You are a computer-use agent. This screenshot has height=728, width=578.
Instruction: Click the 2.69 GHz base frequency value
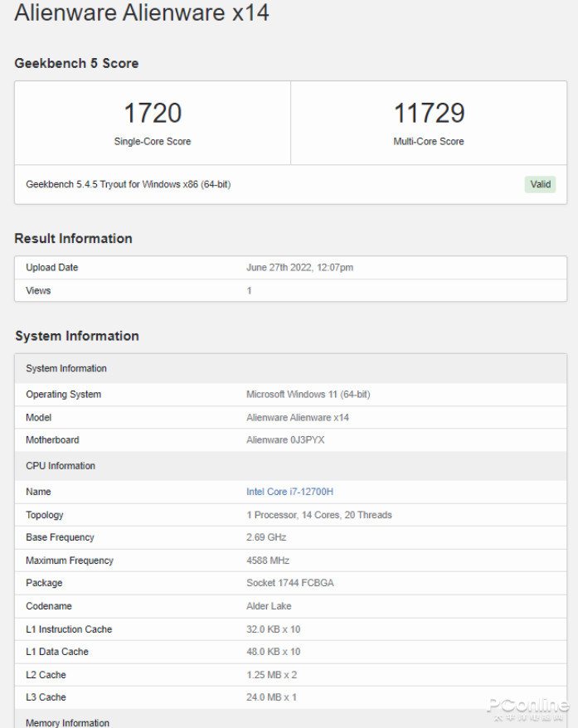pos(266,537)
